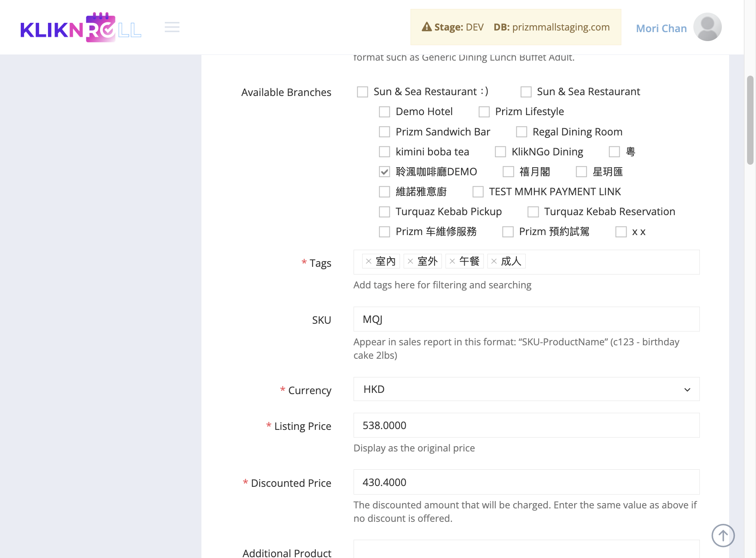Click into the SKU field

point(527,319)
